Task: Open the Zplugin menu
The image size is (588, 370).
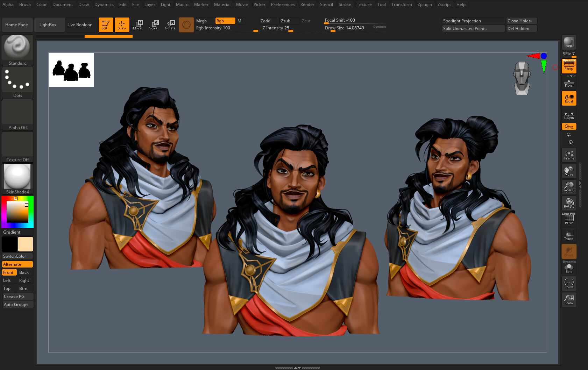Action: coord(425,5)
